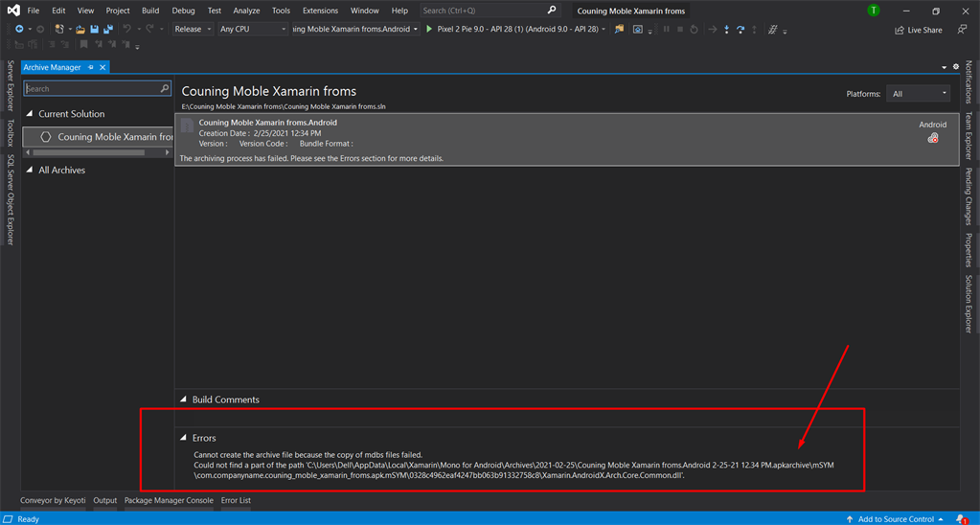This screenshot has width=980, height=525.
Task: Switch to the Error List tab
Action: click(236, 500)
